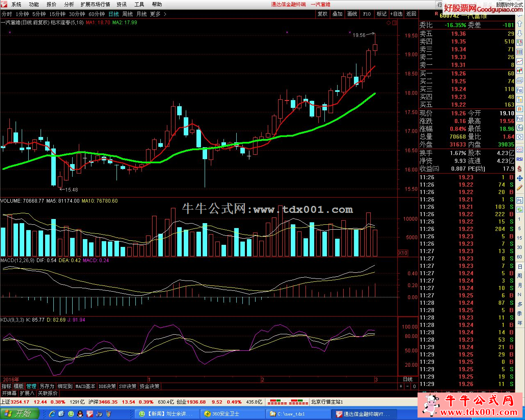Click the down arrow icon in right sidebar
This screenshot has width=525, height=420.
point(520,33)
